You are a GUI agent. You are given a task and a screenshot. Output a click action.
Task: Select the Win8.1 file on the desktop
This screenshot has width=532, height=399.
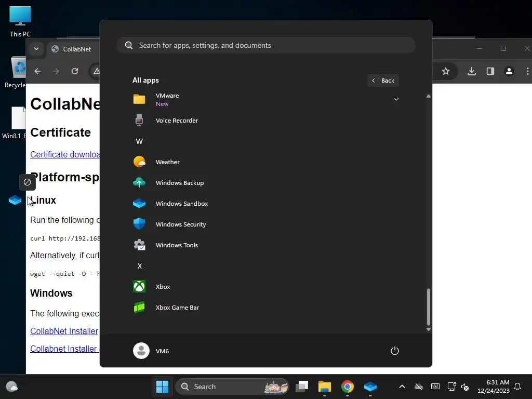point(15,123)
